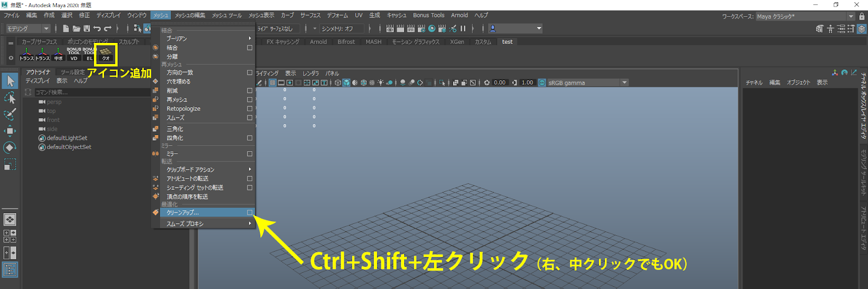This screenshot has width=868, height=289.
Task: Undo the last action icon
Action: [97, 29]
